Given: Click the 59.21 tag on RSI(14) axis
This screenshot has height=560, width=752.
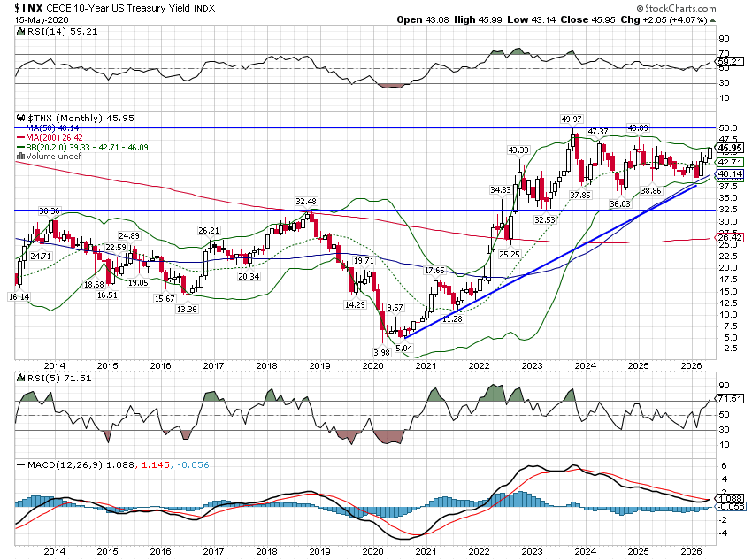Looking at the screenshot, I should 731,61.
